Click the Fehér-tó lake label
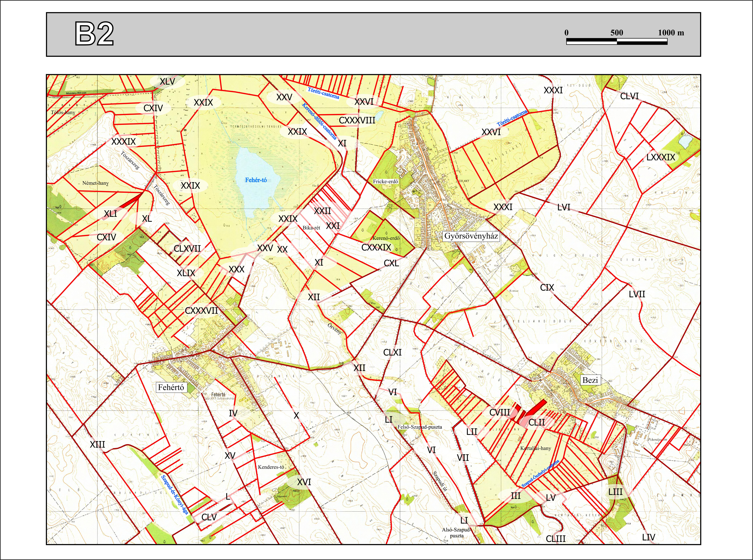 tap(256, 180)
